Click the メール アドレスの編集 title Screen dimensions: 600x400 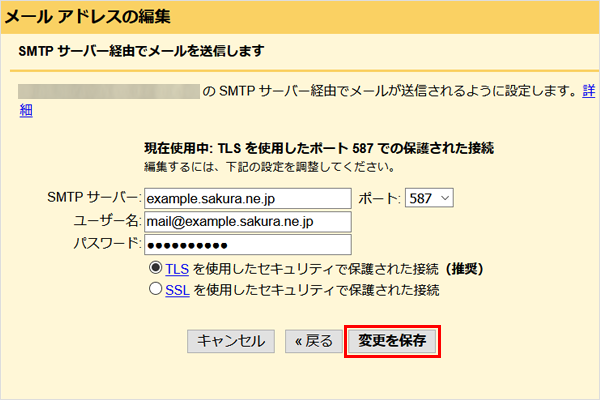pos(88,17)
